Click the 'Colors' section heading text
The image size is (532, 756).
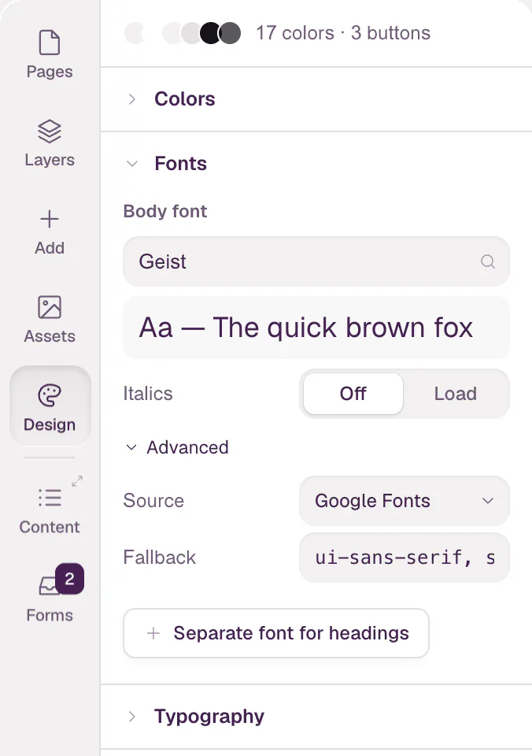click(x=185, y=99)
